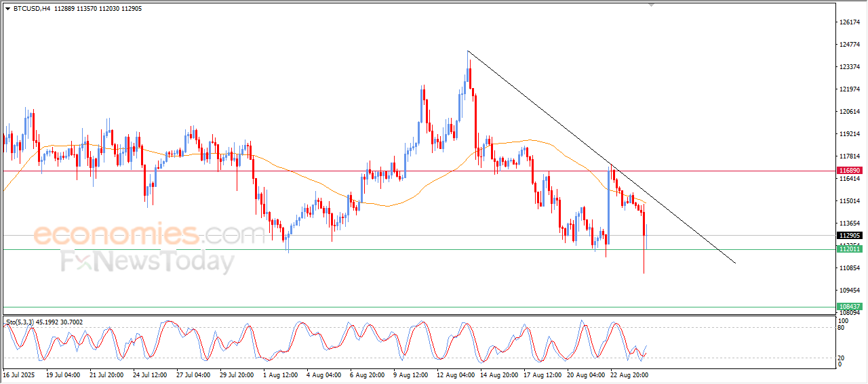Click the 4 Aug 04:00 time label

pyautogui.click(x=323, y=374)
